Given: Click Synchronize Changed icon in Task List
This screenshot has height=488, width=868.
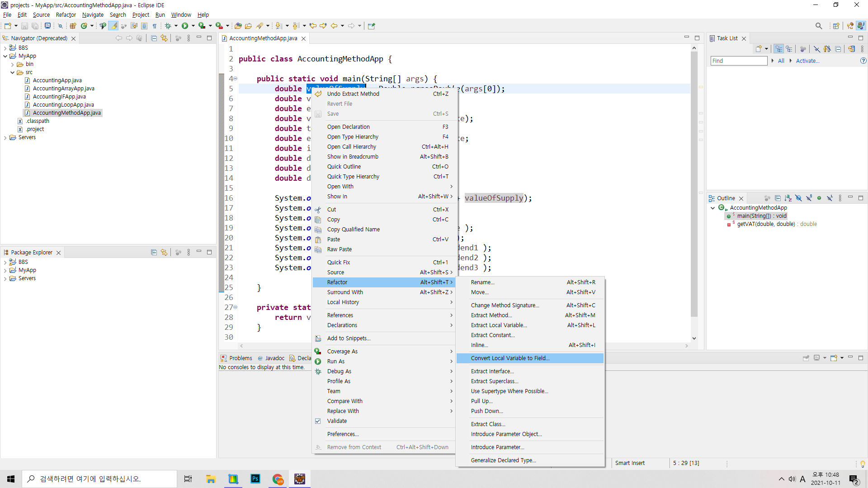Looking at the screenshot, I should click(x=851, y=49).
